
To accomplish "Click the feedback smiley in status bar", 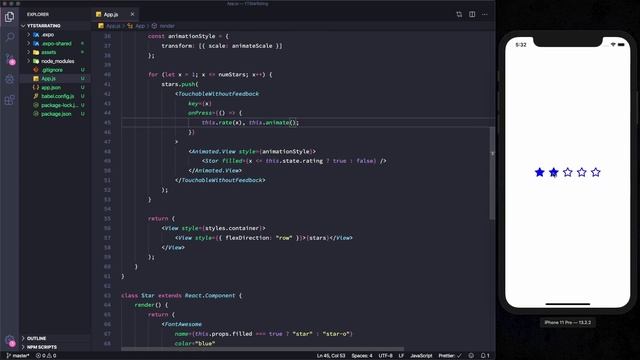I will 471,356.
